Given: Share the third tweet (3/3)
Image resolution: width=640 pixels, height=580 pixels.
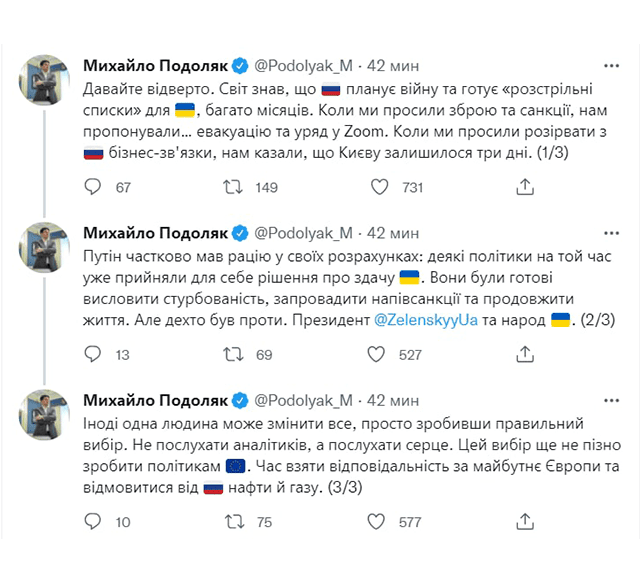Looking at the screenshot, I should [523, 521].
